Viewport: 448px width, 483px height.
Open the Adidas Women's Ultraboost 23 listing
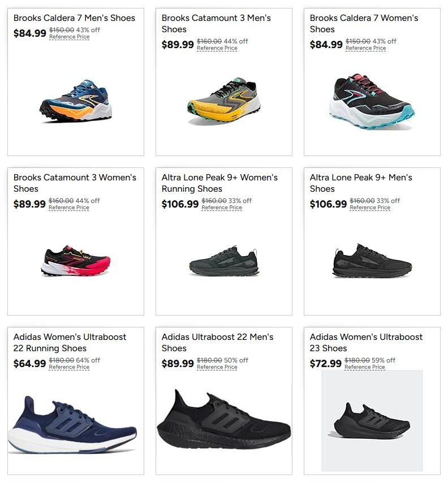coord(364,342)
